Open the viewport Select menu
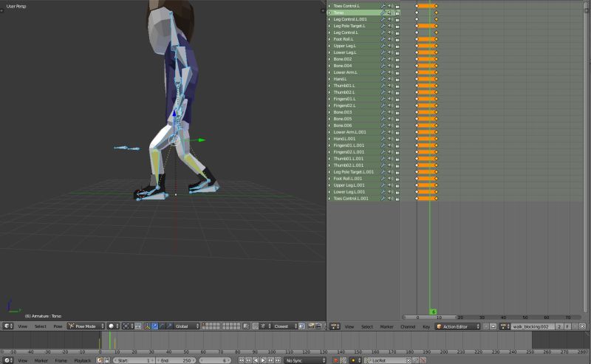Image resolution: width=591 pixels, height=364 pixels. [x=41, y=326]
